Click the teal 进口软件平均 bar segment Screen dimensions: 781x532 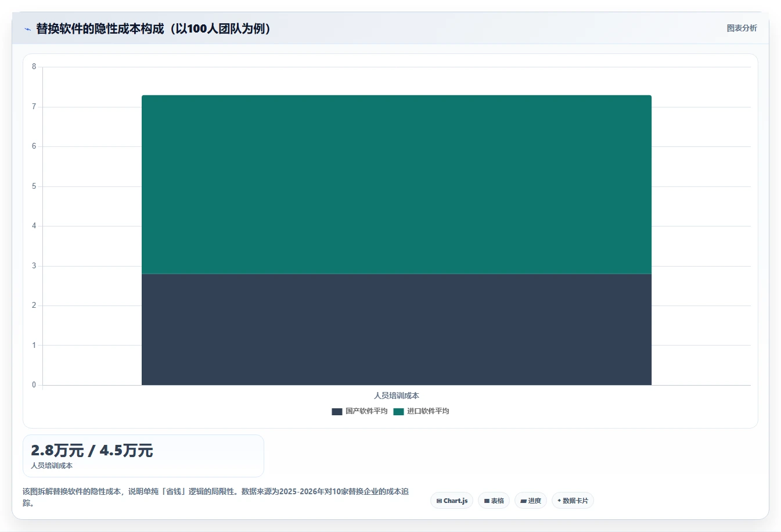397,184
